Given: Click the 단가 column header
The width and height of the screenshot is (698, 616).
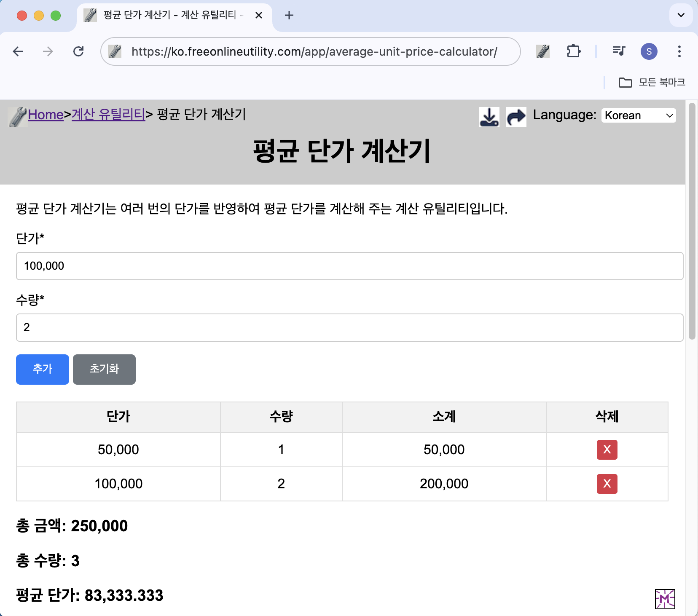Looking at the screenshot, I should (x=118, y=417).
